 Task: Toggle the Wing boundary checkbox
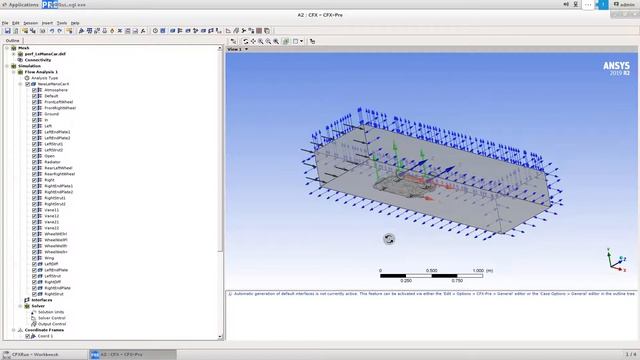tap(34, 258)
